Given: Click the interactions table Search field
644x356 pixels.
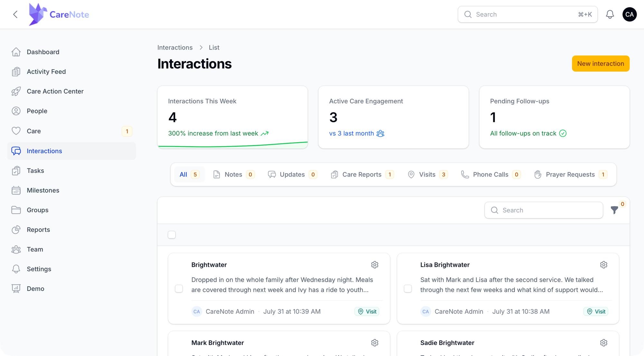Looking at the screenshot, I should [544, 210].
